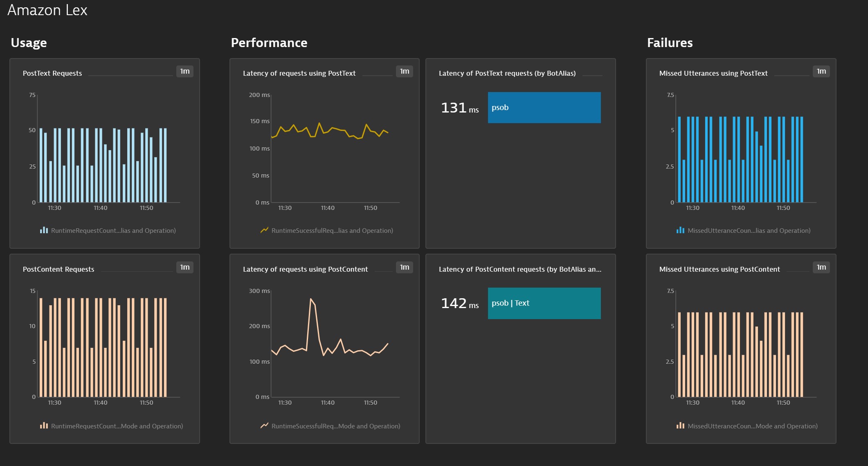The width and height of the screenshot is (868, 466).
Task: Click the blue psob bar
Action: 544,108
